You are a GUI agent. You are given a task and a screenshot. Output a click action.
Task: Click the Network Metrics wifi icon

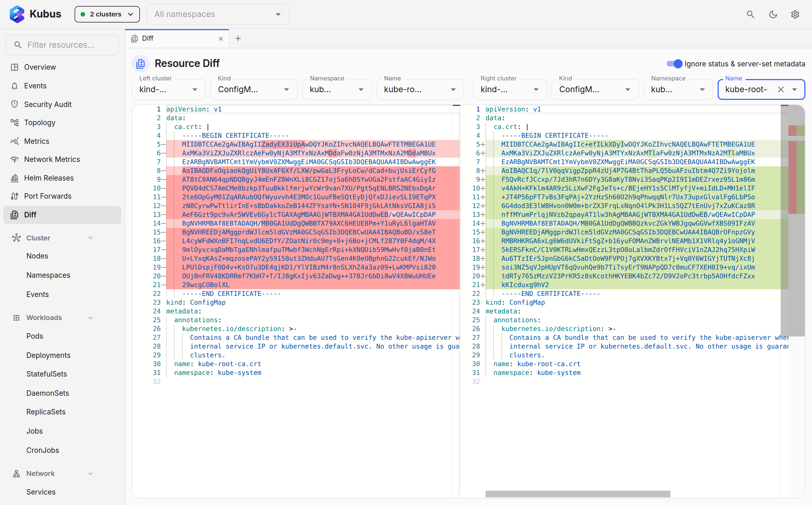(x=14, y=159)
